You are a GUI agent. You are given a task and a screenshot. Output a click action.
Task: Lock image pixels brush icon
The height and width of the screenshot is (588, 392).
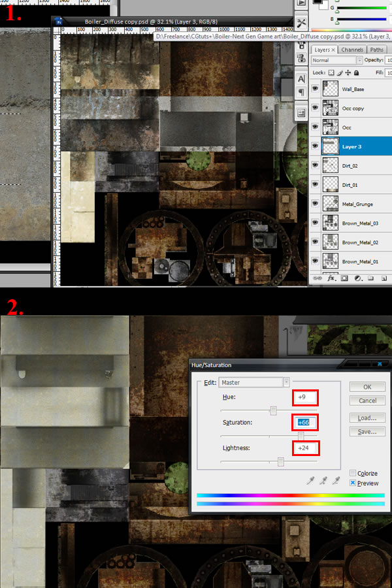click(340, 73)
